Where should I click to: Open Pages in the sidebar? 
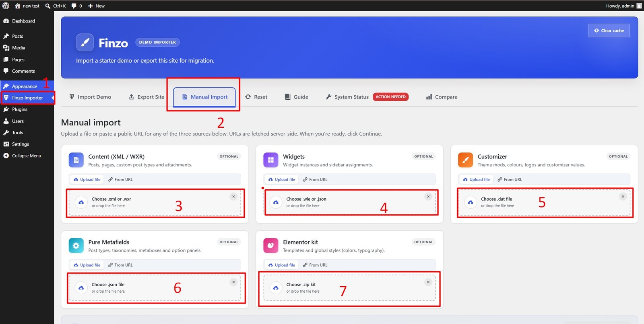pos(27,59)
